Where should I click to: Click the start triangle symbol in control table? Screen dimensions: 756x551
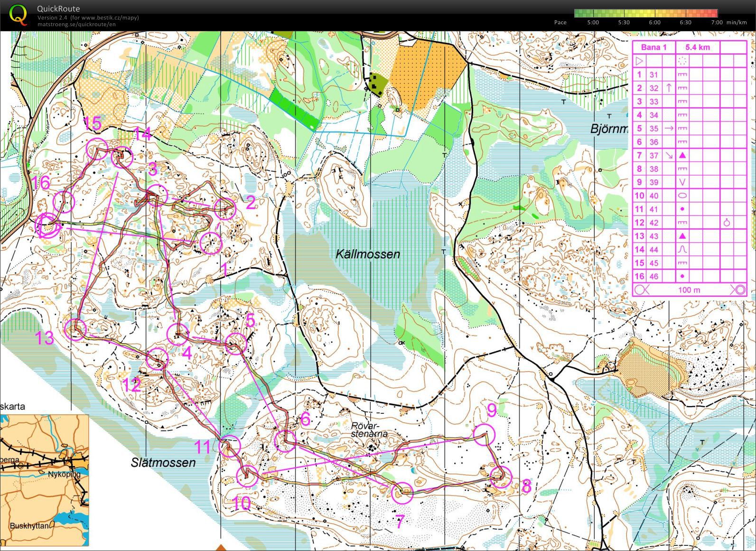pyautogui.click(x=639, y=61)
